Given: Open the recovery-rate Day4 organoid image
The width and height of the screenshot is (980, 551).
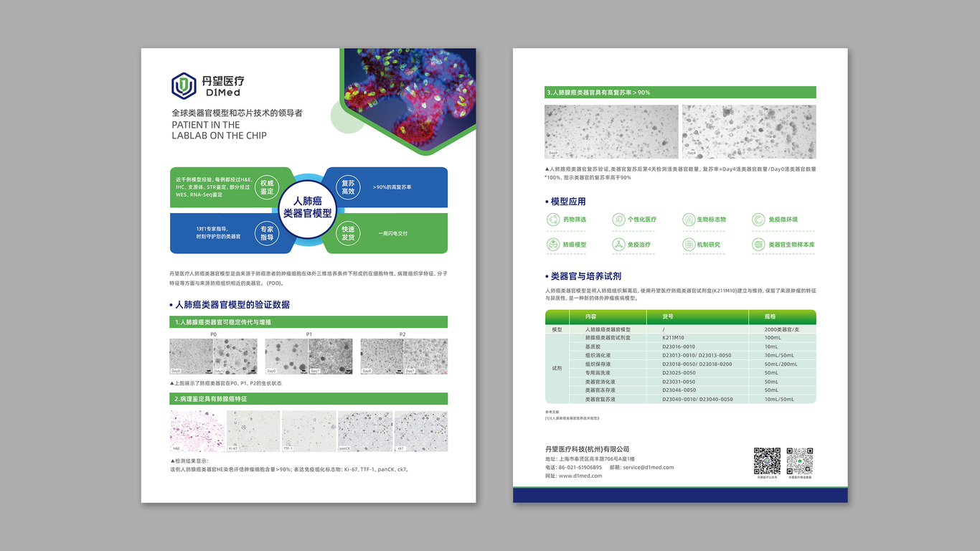Looking at the screenshot, I should (749, 131).
